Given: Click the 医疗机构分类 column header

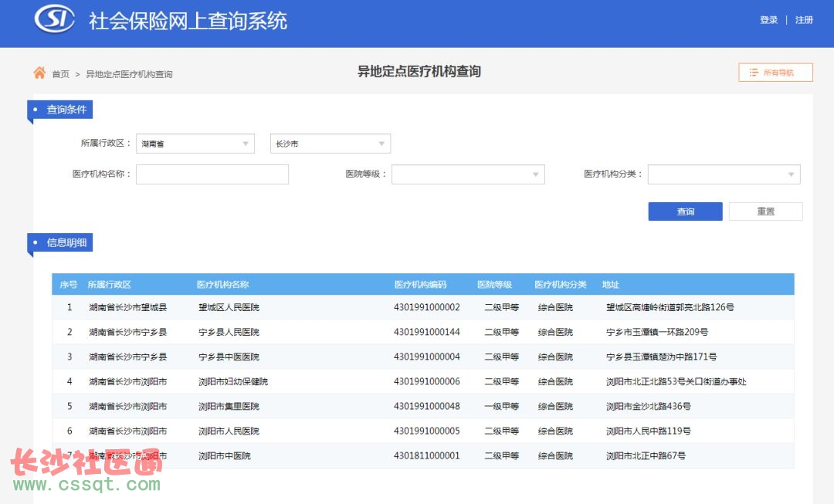Looking at the screenshot, I should (561, 285).
